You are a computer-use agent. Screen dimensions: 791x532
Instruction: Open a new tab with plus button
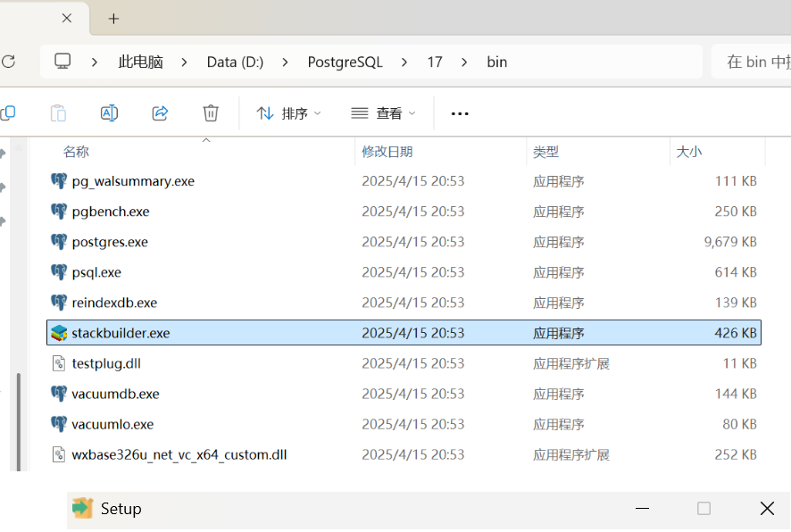[x=113, y=19]
